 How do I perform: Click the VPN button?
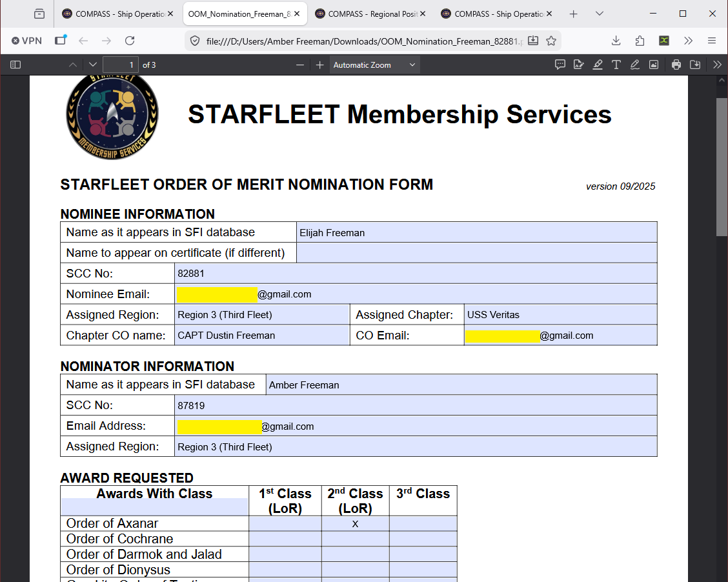tap(27, 41)
